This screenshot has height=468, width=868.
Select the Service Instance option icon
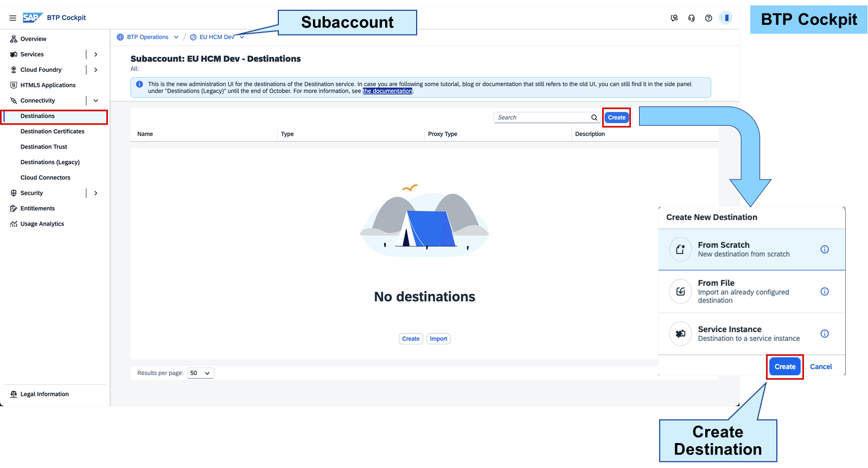pos(680,334)
